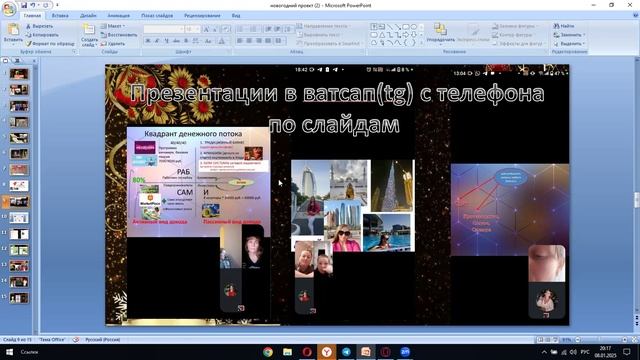The image size is (640, 360).
Task: Open the notification center icon
Action: click(627, 352)
